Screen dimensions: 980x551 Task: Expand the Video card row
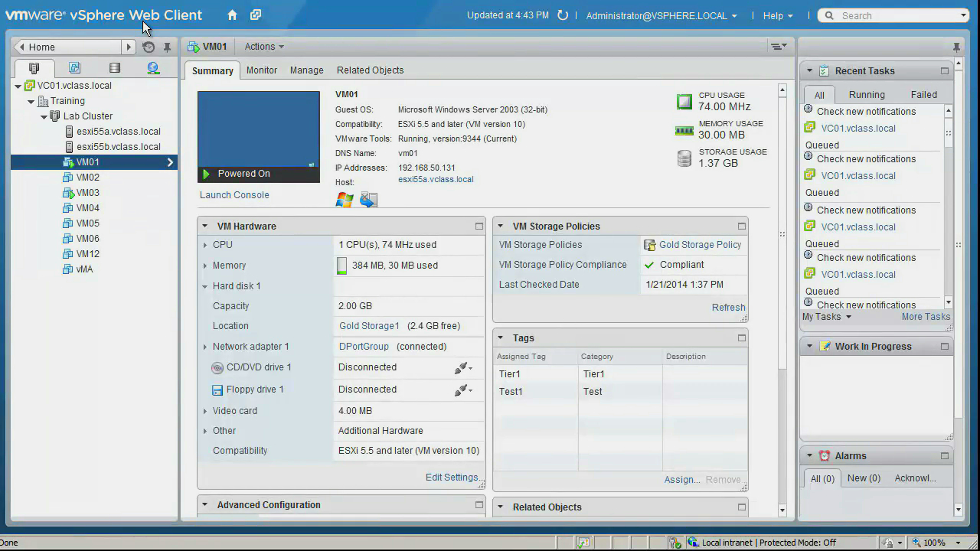[205, 411]
